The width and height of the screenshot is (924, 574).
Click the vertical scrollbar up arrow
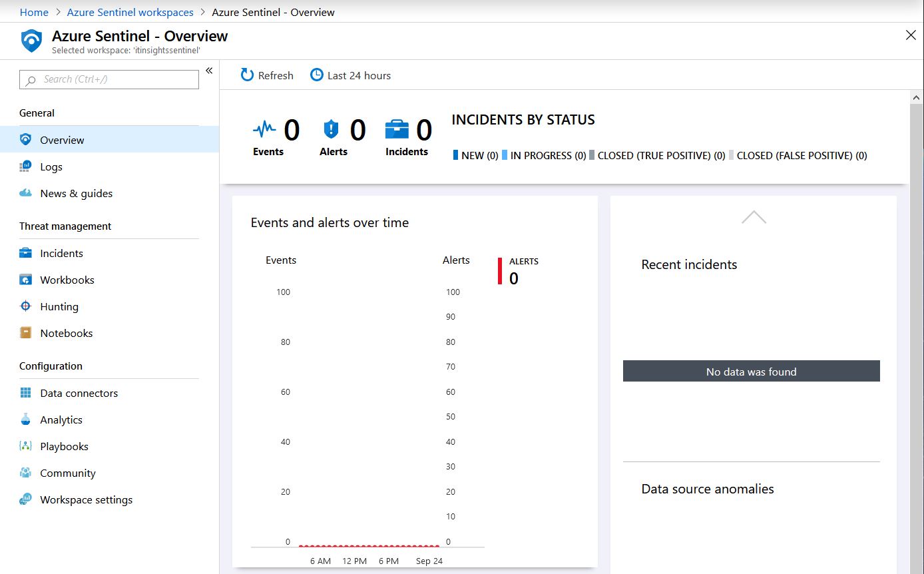tap(917, 98)
